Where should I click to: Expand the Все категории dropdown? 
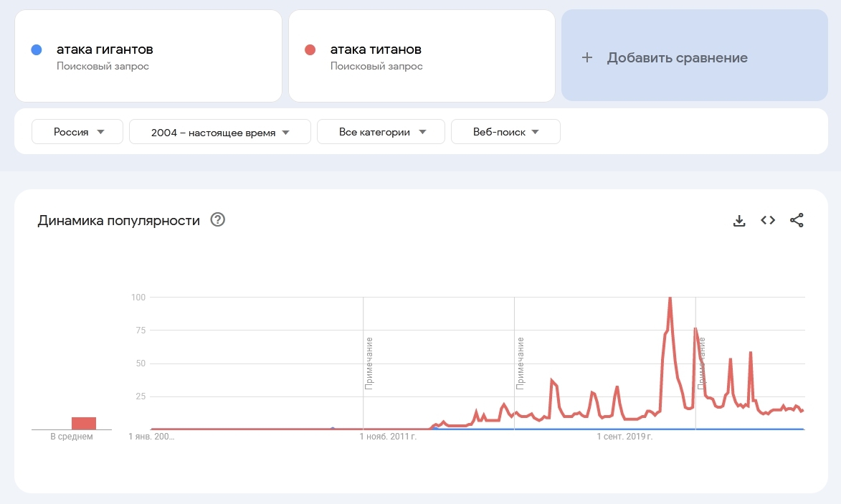click(x=381, y=132)
